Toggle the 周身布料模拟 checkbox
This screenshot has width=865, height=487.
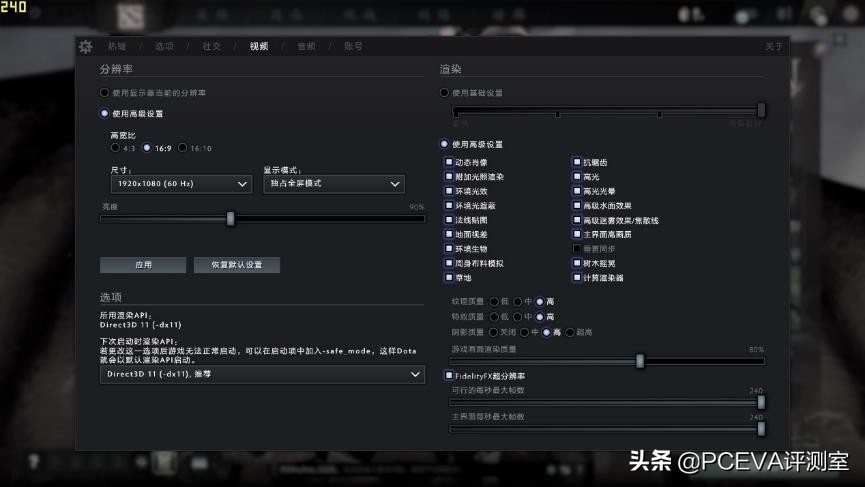point(449,263)
